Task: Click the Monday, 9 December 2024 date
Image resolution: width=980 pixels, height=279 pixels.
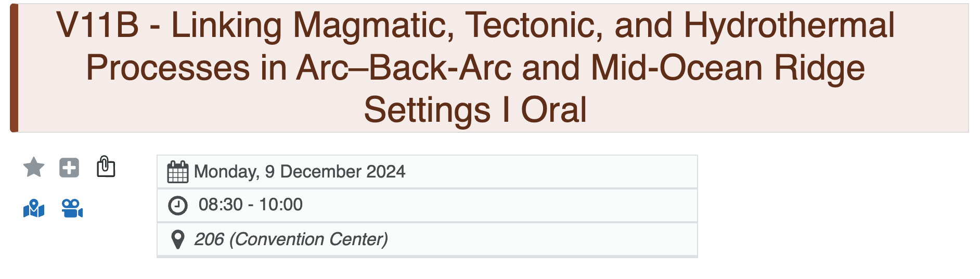Action: coord(299,172)
